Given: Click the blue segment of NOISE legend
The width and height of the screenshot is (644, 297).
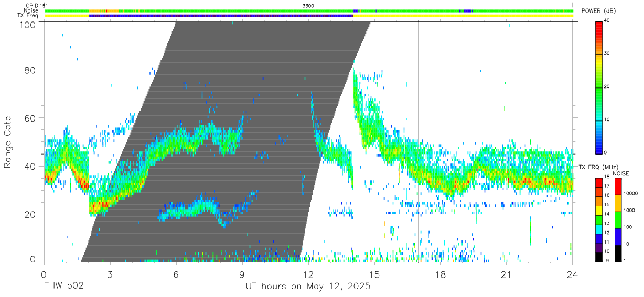Looking at the screenshot, I should pyautogui.click(x=618, y=236).
